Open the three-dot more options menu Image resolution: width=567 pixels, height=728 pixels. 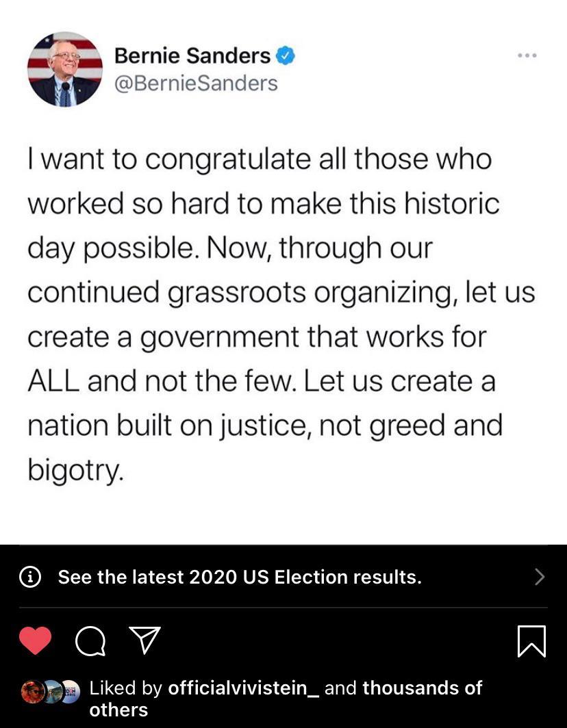[x=527, y=55]
